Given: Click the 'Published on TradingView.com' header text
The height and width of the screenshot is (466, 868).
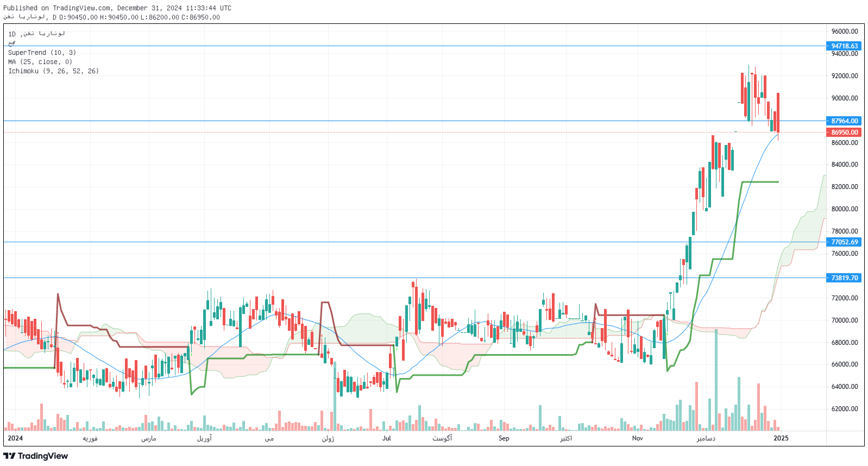Looking at the screenshot, I should coord(57,8).
